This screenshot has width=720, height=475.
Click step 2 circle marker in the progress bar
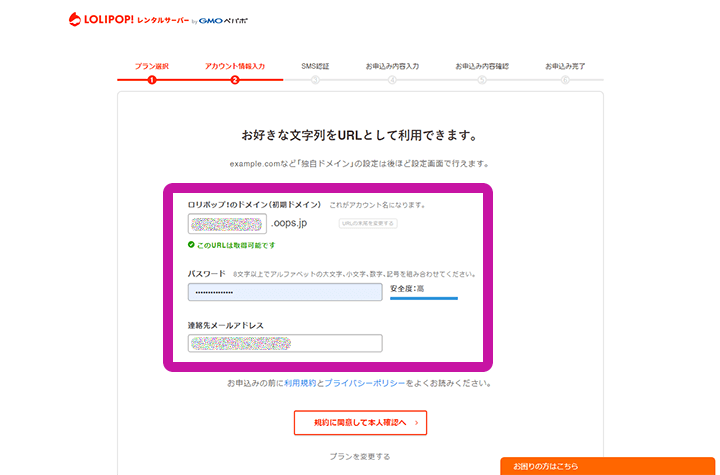(x=235, y=80)
